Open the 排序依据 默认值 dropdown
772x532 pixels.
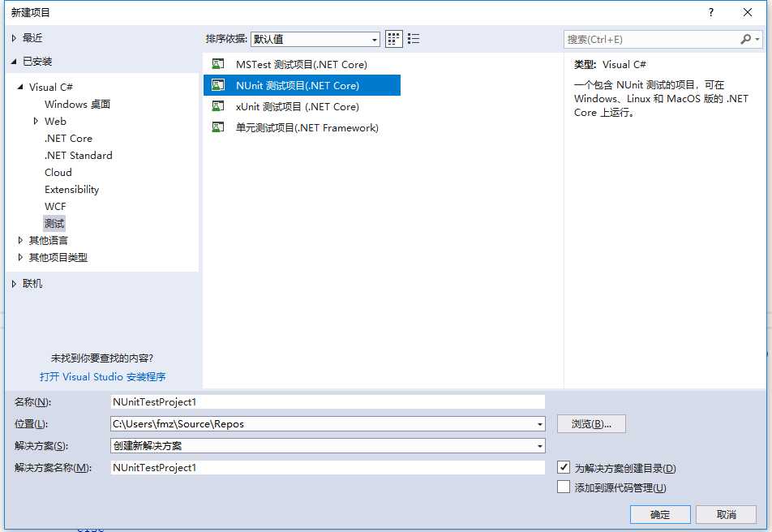315,39
